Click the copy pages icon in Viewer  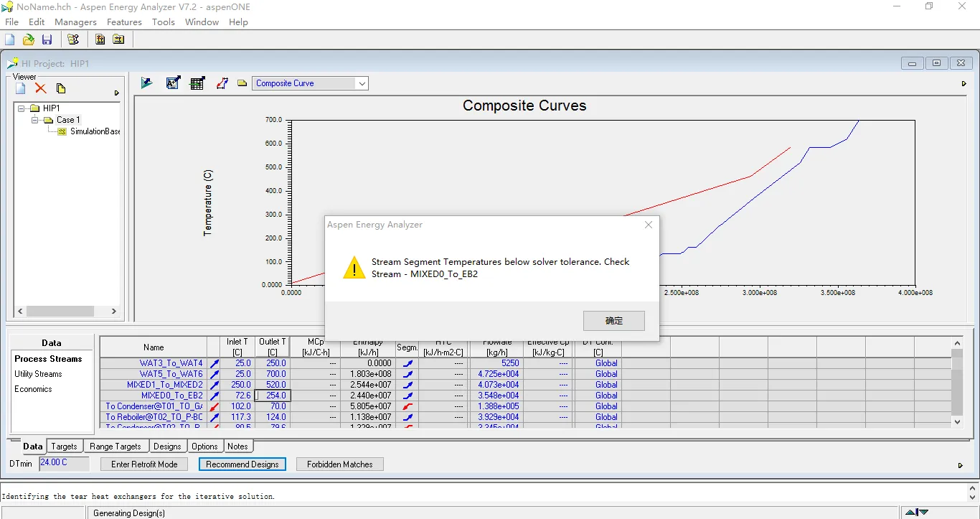tap(61, 88)
